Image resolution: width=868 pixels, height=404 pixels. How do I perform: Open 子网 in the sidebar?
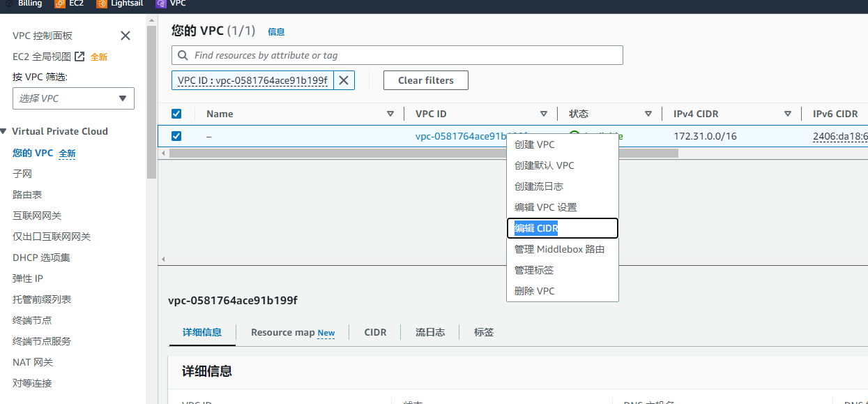[x=22, y=174]
